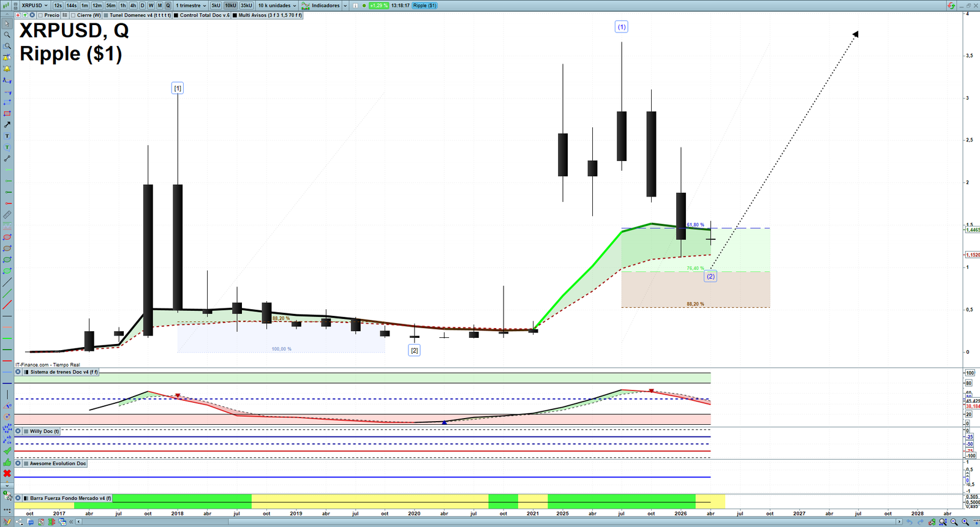The image size is (980, 527).
Task: Click the list settings icon next to Precio
Action: click(x=64, y=15)
